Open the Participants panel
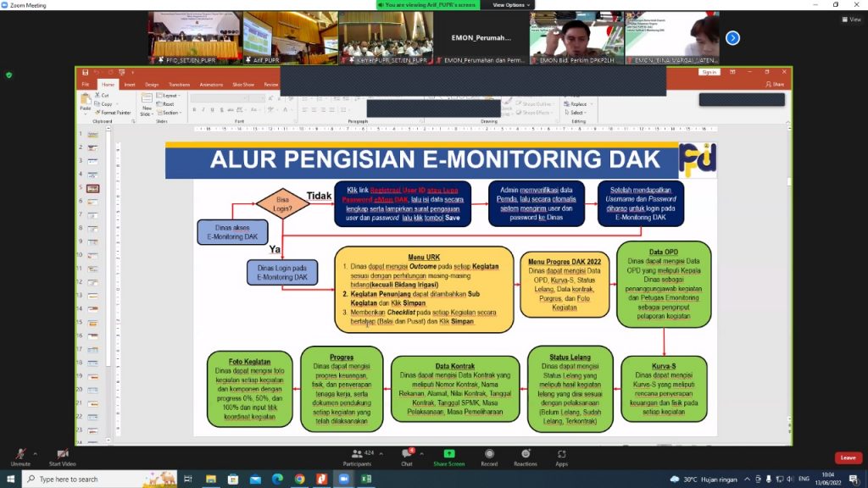868x488 pixels. coord(357,455)
